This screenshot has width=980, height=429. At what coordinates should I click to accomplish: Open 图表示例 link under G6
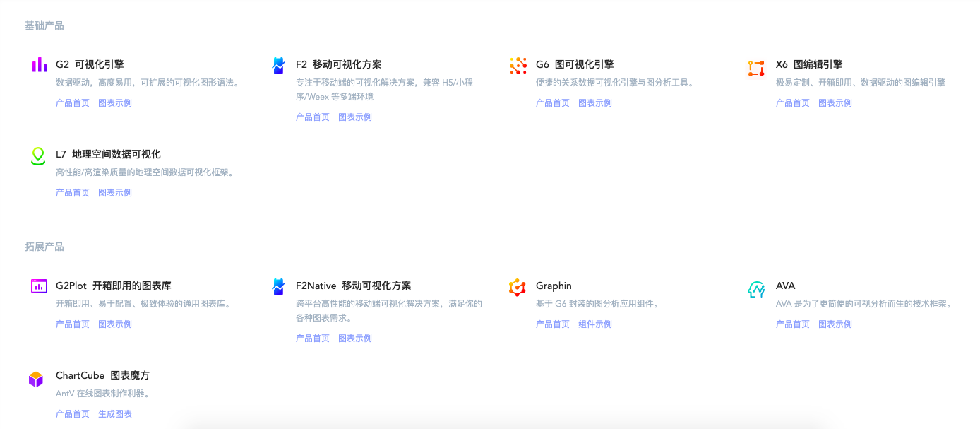click(x=595, y=103)
